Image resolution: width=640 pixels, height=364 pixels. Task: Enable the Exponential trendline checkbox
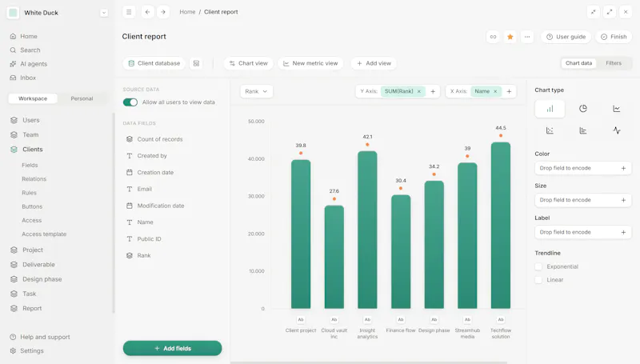538,266
